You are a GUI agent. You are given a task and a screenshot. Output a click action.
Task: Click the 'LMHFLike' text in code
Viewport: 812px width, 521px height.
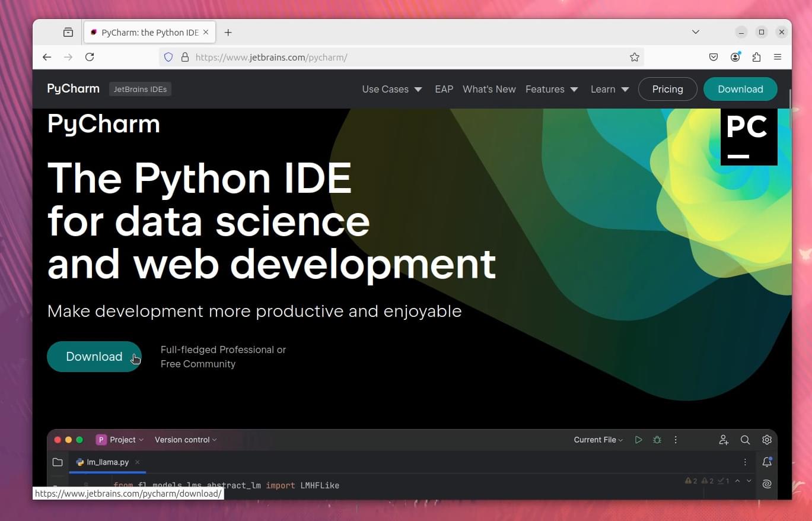(320, 485)
